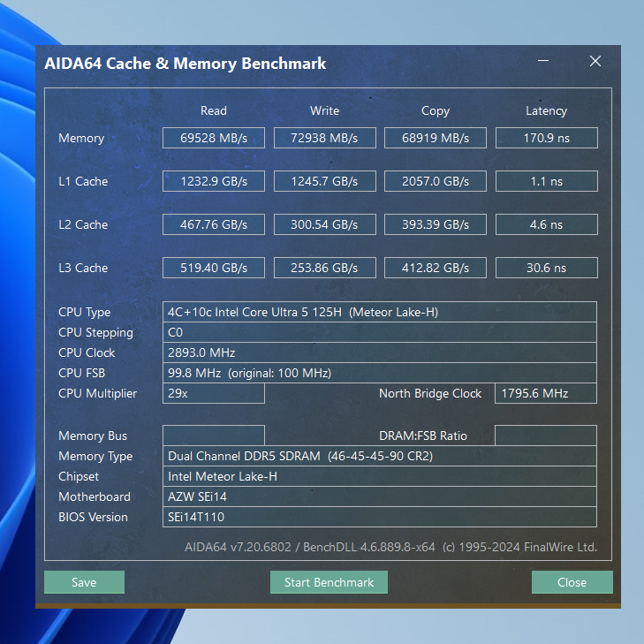Select L3 Cache latency 30.6 ns
This screenshot has height=644, width=644.
[x=547, y=268]
